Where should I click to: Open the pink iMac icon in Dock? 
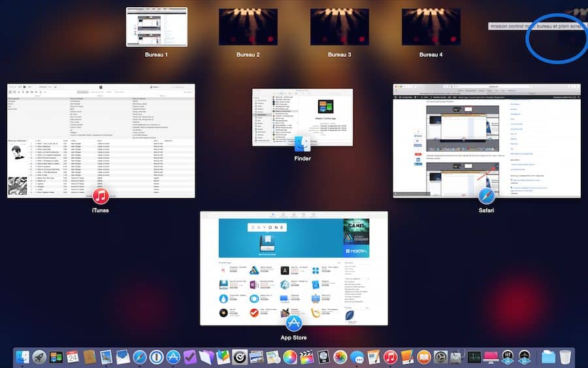[491, 357]
